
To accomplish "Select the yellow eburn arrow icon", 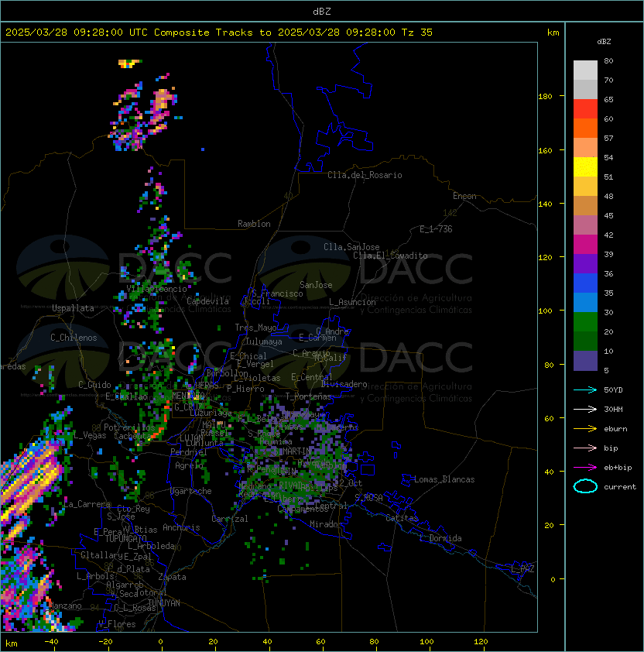I will point(585,429).
